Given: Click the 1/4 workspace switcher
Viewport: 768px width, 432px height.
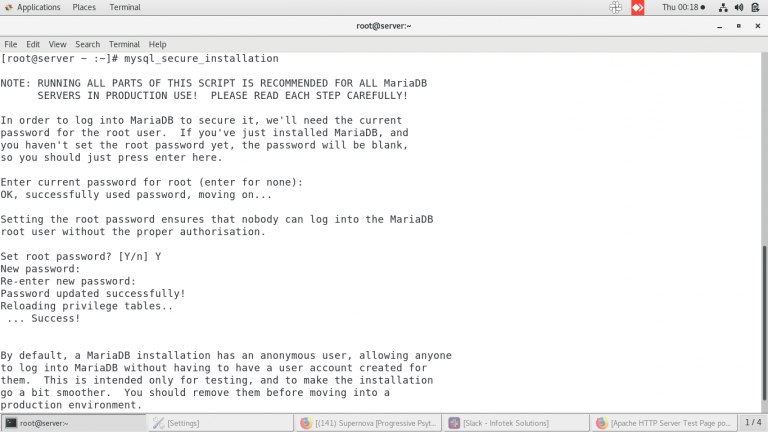Looking at the screenshot, I should click(x=753, y=422).
